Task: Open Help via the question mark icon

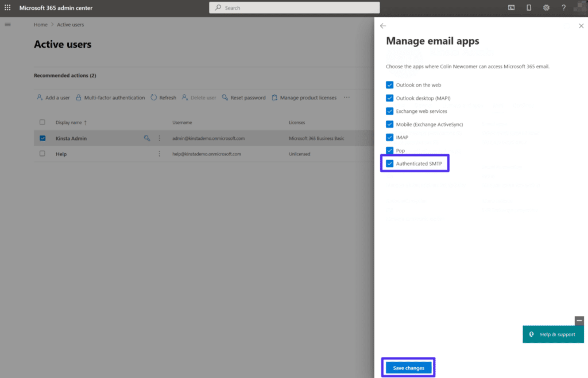Action: (563, 7)
